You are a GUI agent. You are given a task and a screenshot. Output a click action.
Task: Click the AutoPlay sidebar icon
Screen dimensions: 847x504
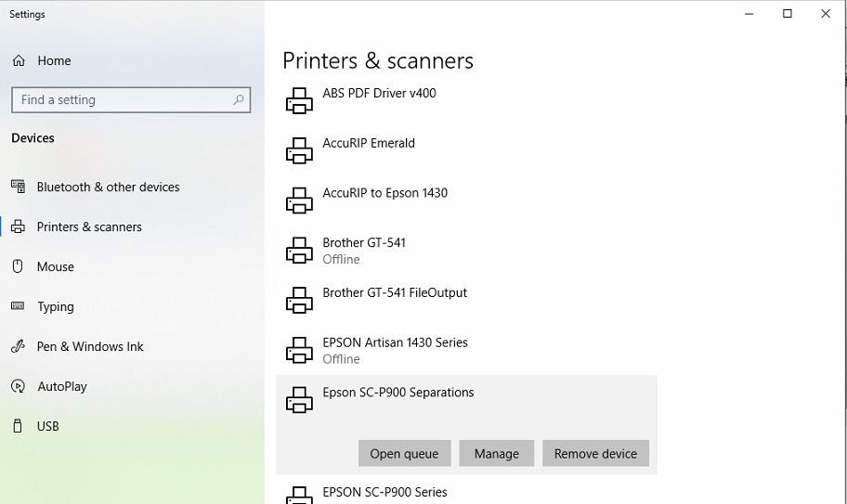tap(18, 386)
